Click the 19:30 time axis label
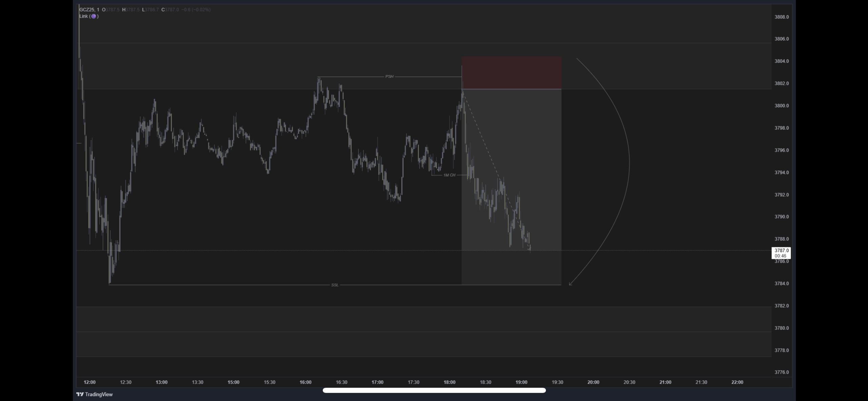Screen dimensions: 868x401 pyautogui.click(x=557, y=382)
